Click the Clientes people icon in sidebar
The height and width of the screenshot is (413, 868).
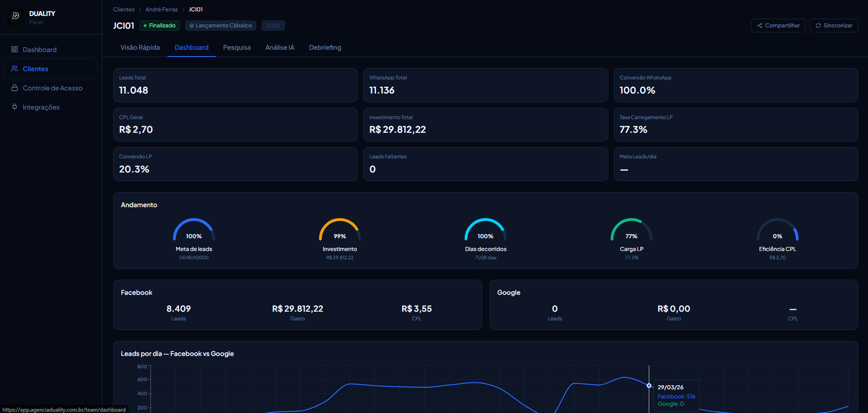15,68
